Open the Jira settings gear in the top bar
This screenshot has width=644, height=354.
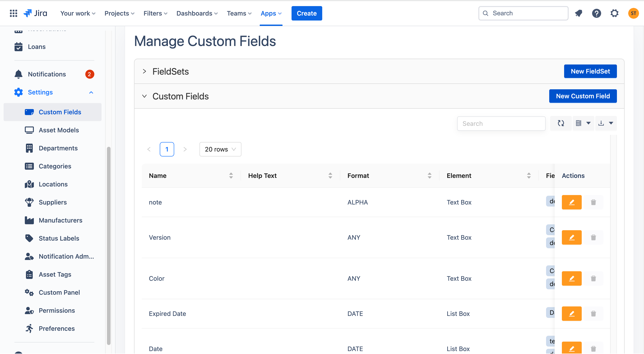coord(614,13)
